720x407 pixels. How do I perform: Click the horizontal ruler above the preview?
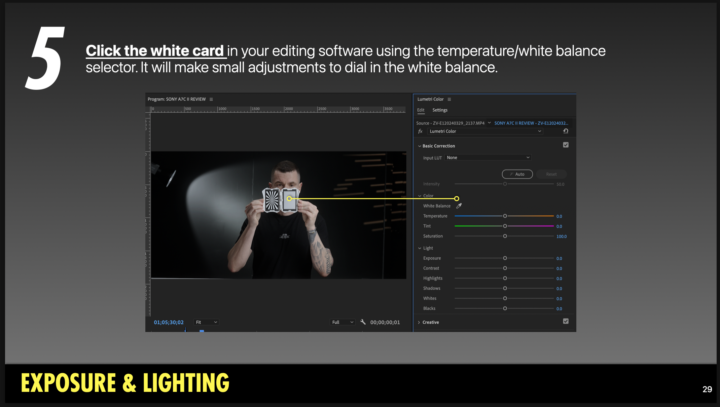coord(278,110)
